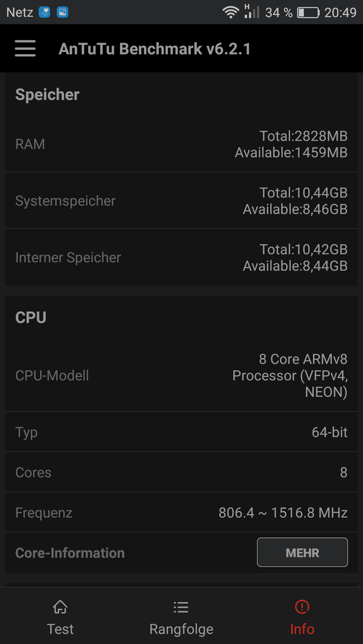Select the Frequenz row
The width and height of the screenshot is (363, 644).
tap(181, 513)
